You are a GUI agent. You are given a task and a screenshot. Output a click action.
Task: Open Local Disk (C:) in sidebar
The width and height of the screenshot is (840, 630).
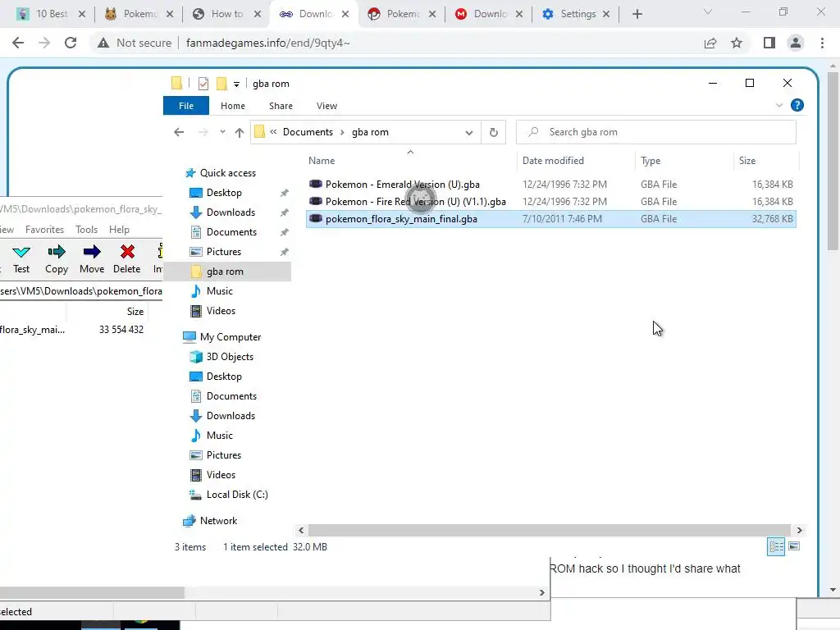point(237,495)
